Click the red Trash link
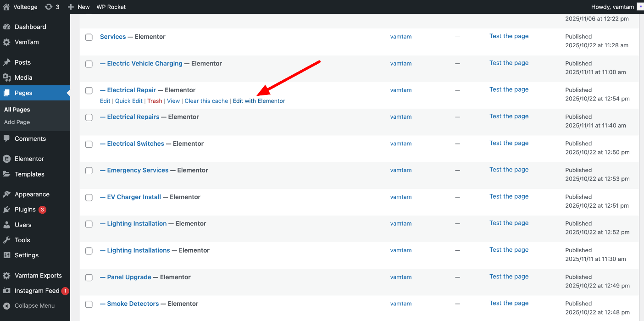 point(155,101)
